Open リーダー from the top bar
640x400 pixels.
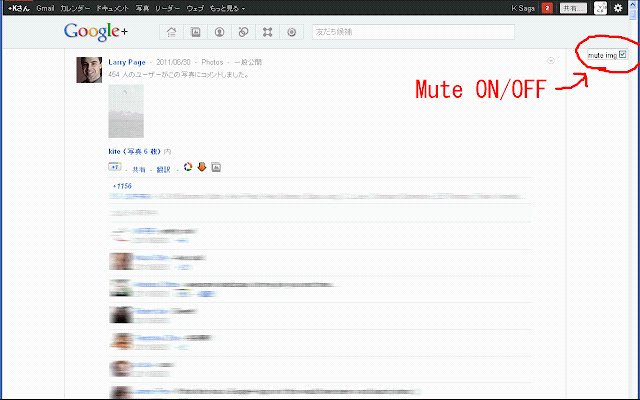click(x=167, y=8)
